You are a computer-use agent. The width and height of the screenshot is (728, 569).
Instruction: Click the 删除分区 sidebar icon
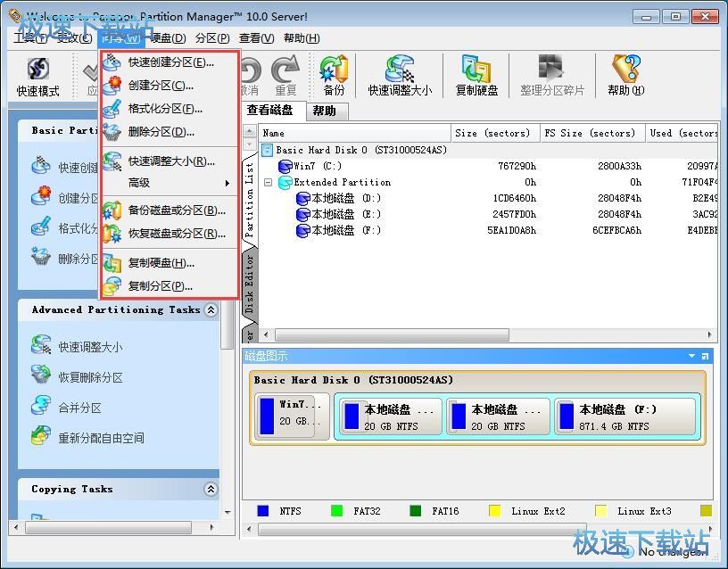tap(41, 256)
